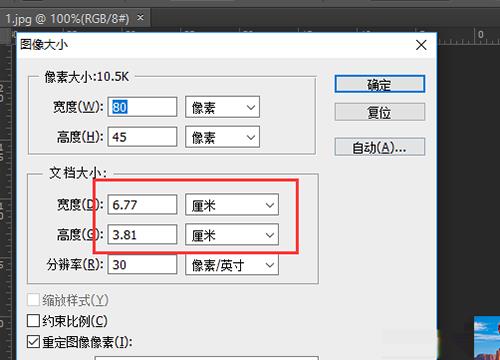500x360 pixels.
Task: Click document width field showing 6.77
Action: (x=142, y=204)
